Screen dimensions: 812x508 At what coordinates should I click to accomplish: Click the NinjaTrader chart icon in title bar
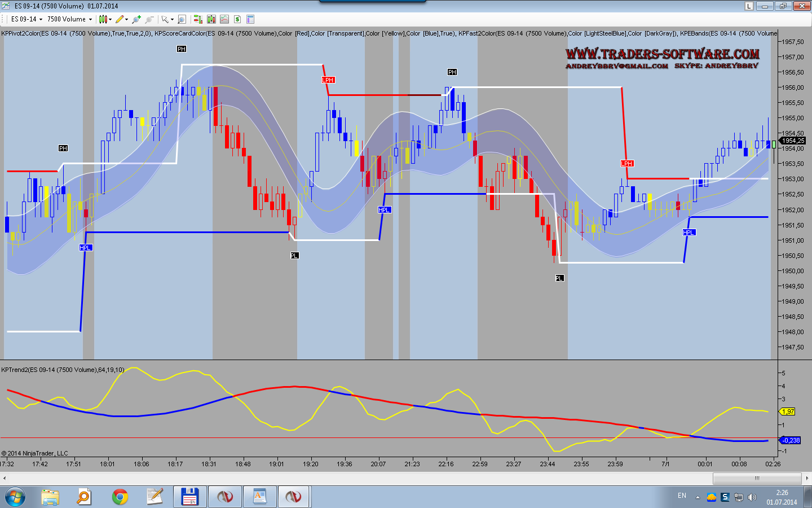coord(6,6)
